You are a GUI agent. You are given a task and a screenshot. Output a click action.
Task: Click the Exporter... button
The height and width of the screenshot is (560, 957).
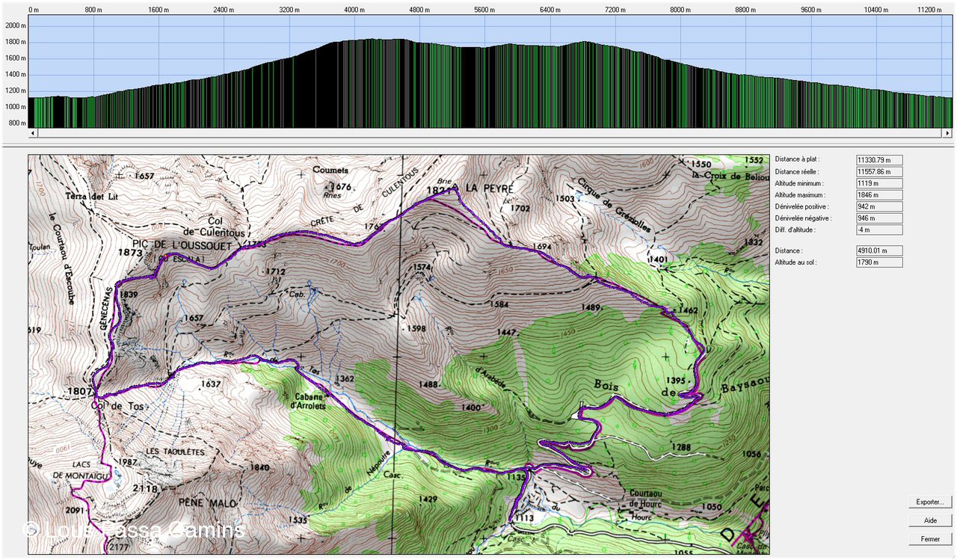click(930, 502)
